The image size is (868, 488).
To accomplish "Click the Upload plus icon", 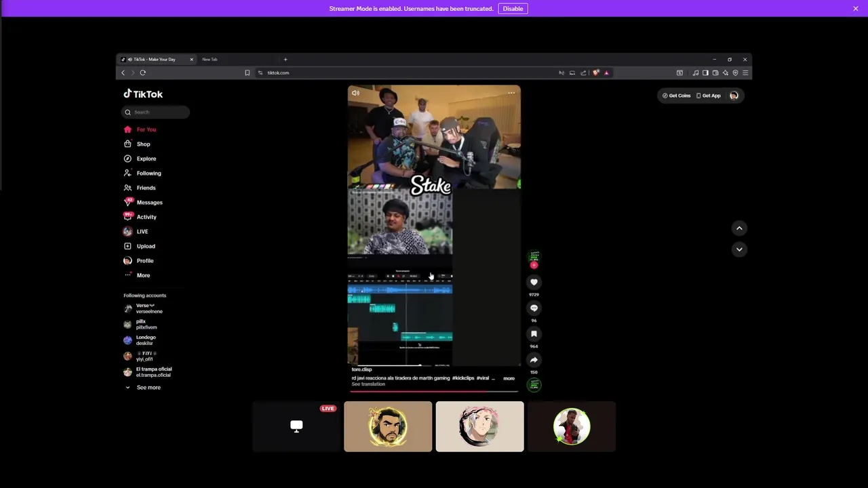I will coord(127,246).
